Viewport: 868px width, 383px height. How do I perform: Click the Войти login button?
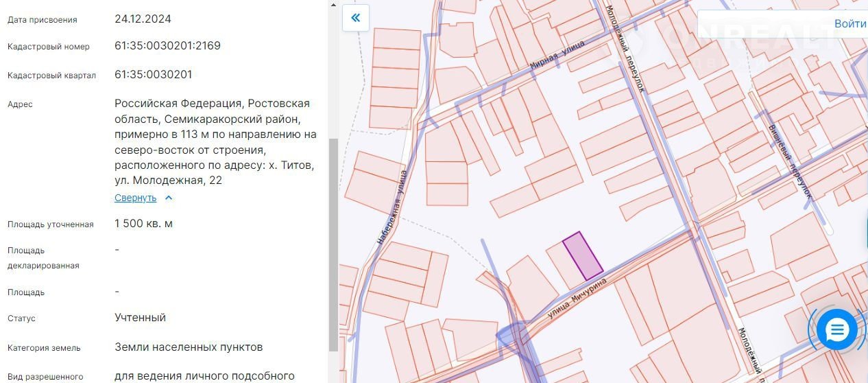coord(849,23)
